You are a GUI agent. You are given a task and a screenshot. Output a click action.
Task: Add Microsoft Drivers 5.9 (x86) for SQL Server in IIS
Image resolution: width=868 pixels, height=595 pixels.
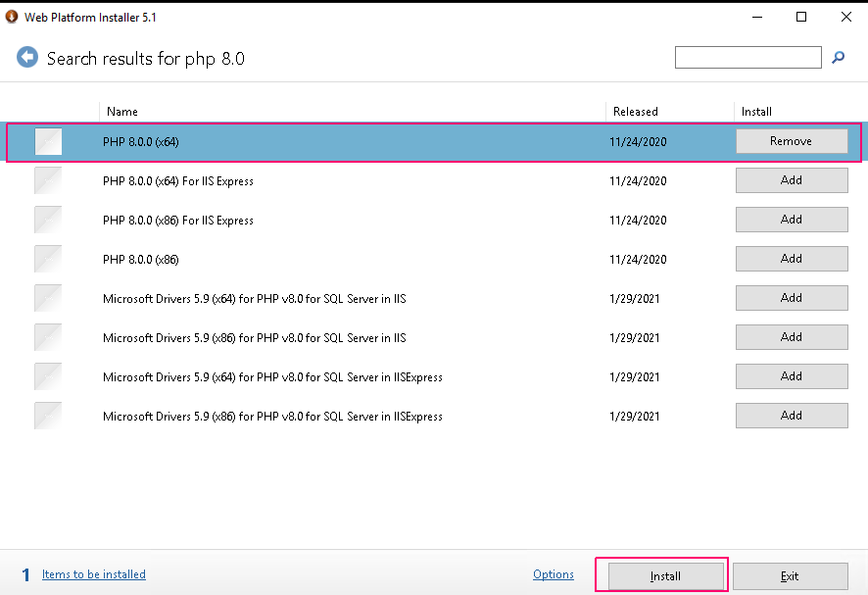coord(792,337)
